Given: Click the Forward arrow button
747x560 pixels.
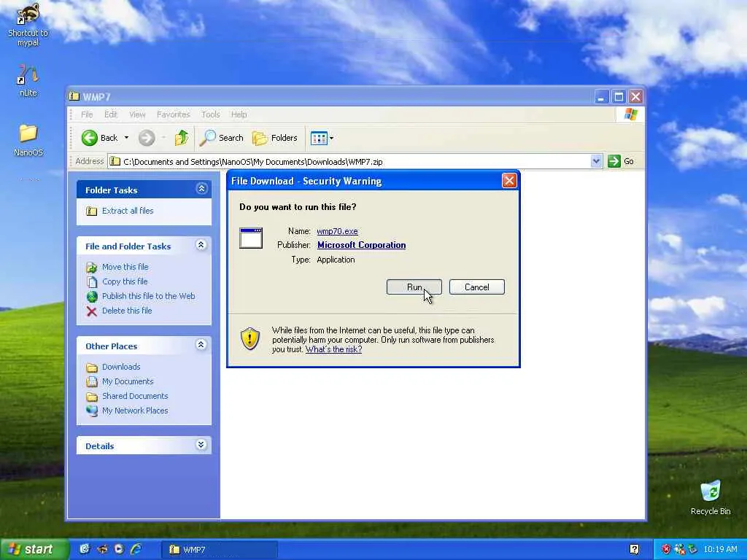Looking at the screenshot, I should pyautogui.click(x=147, y=138).
